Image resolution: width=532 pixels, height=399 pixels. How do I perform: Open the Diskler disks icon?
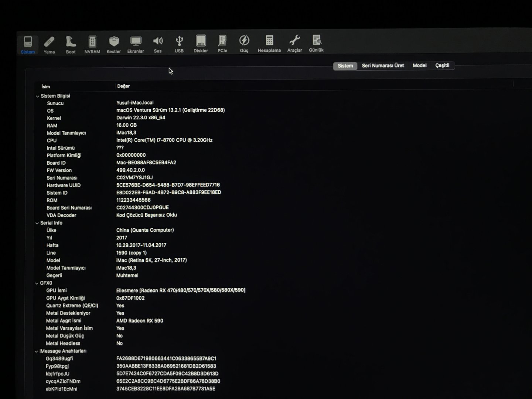201,44
